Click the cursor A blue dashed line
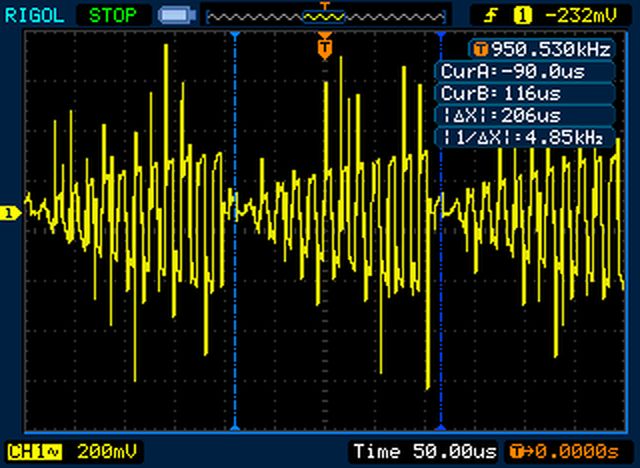640x468 pixels. [x=235, y=231]
